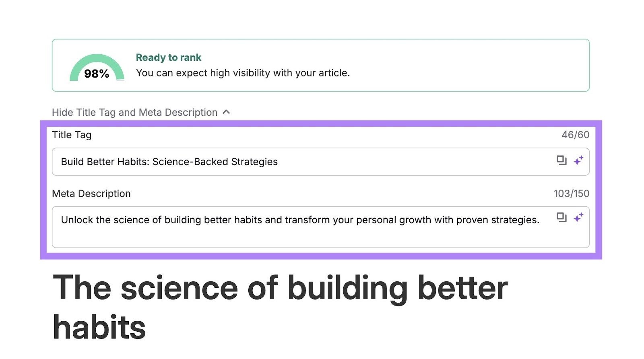Click the chevron next to Hide Title Tag

coord(227,112)
